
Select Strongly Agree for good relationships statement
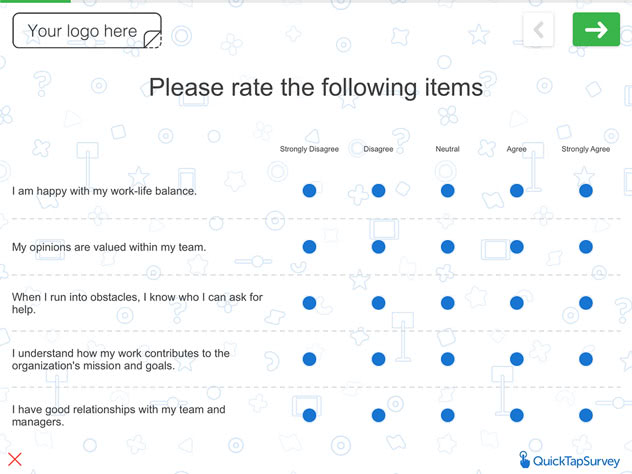(586, 415)
